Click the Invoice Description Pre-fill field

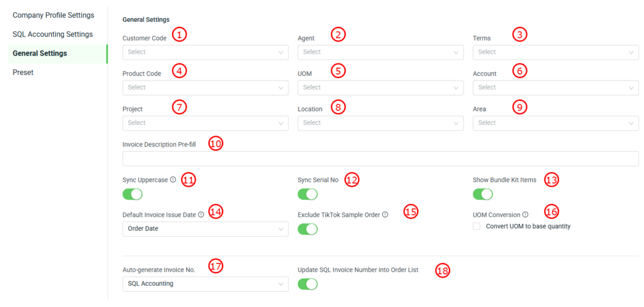(380, 159)
